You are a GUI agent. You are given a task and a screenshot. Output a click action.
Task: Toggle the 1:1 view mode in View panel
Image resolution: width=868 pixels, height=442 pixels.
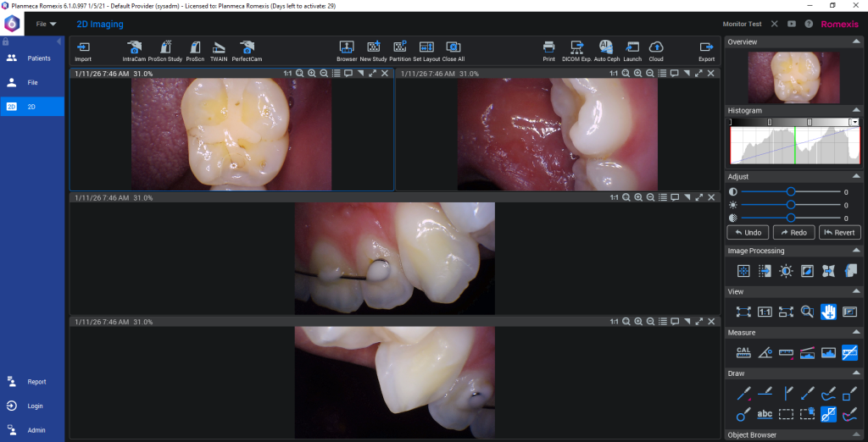765,312
